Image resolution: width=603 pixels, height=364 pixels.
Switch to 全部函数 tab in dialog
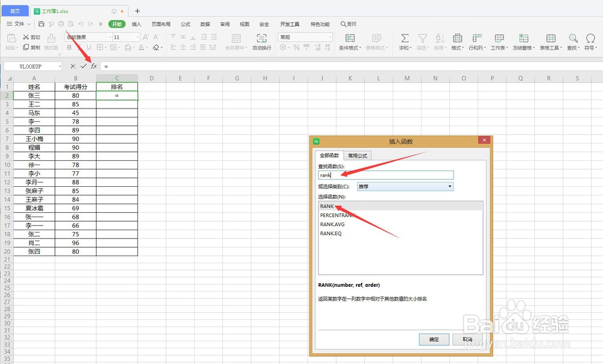point(329,155)
